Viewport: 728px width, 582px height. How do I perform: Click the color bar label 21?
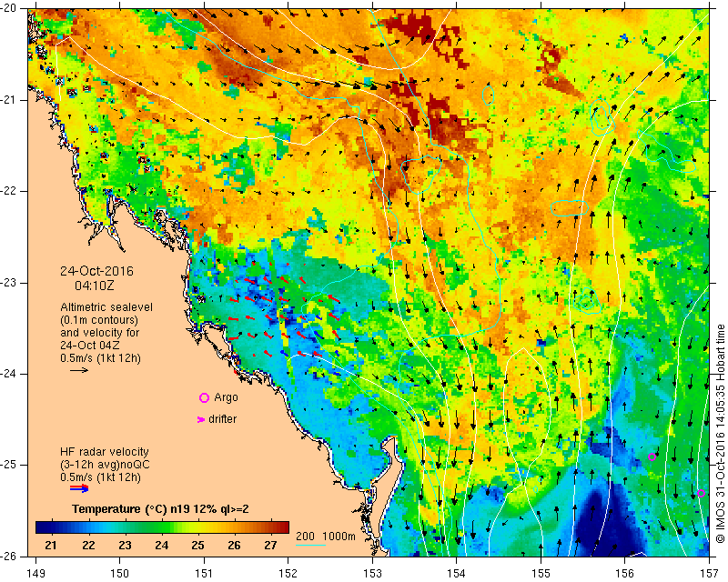pos(51,545)
